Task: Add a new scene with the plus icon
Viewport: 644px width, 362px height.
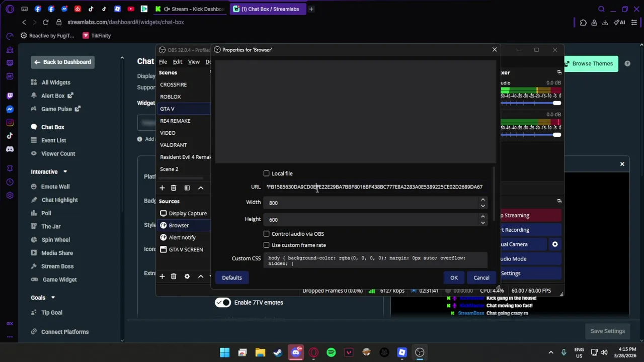Action: (162, 188)
